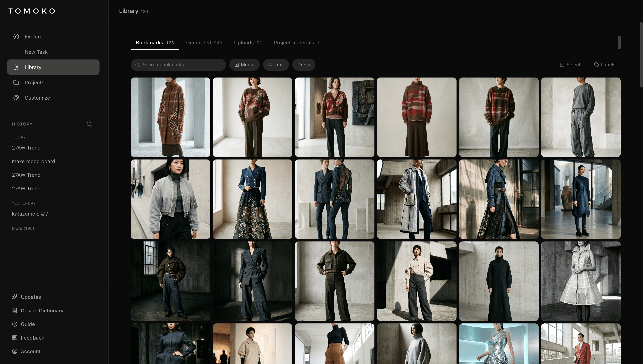Open the long black coat image
Image resolution: width=643 pixels, height=364 pixels.
[499, 281]
